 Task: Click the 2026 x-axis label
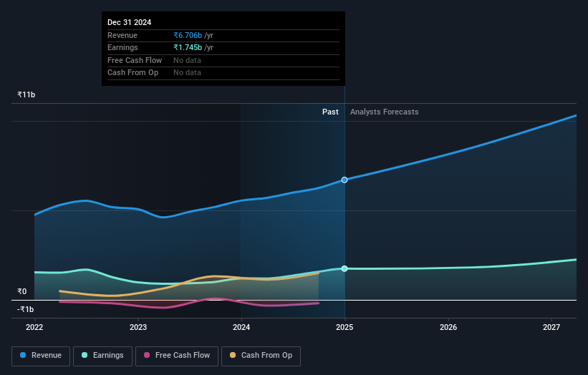(x=448, y=327)
